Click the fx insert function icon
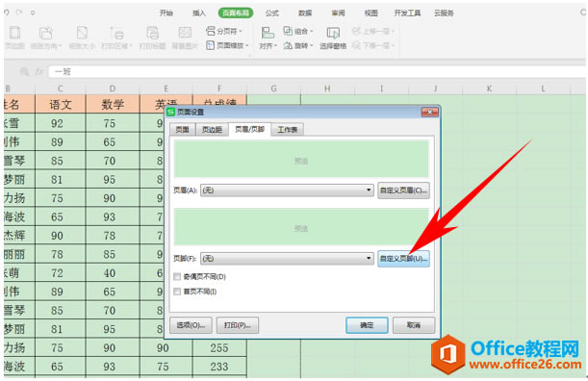 click(39, 71)
